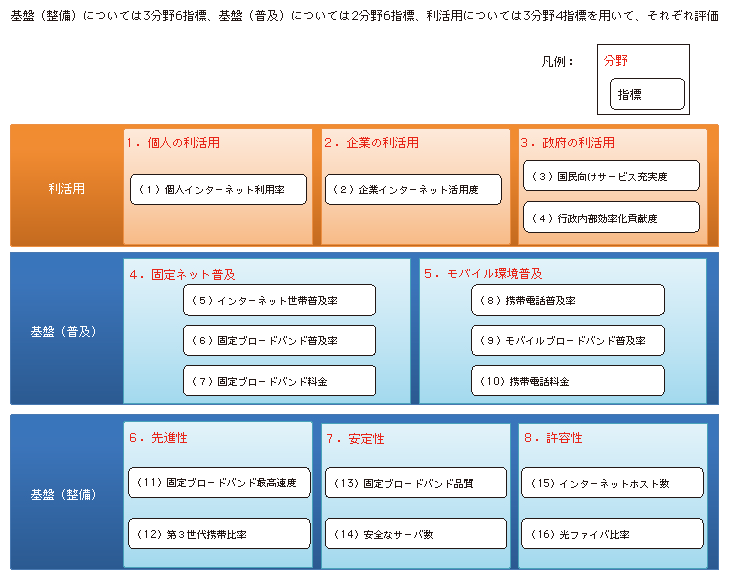Click the (9) モバイルブロードバンド普及率 box
Image resolution: width=729 pixels, height=580 pixels.
click(x=568, y=340)
